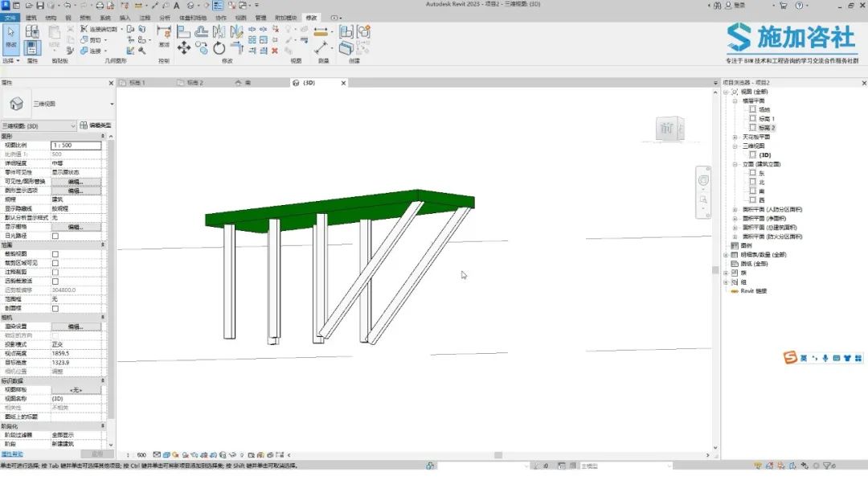Toggle the Sun Path checkbox
This screenshot has height=489, width=868.
coord(55,236)
